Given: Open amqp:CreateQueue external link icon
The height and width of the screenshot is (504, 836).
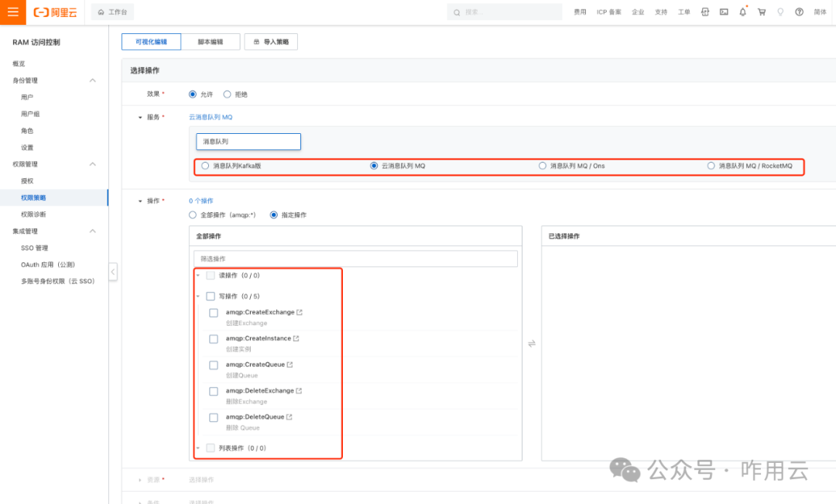Looking at the screenshot, I should [x=290, y=365].
